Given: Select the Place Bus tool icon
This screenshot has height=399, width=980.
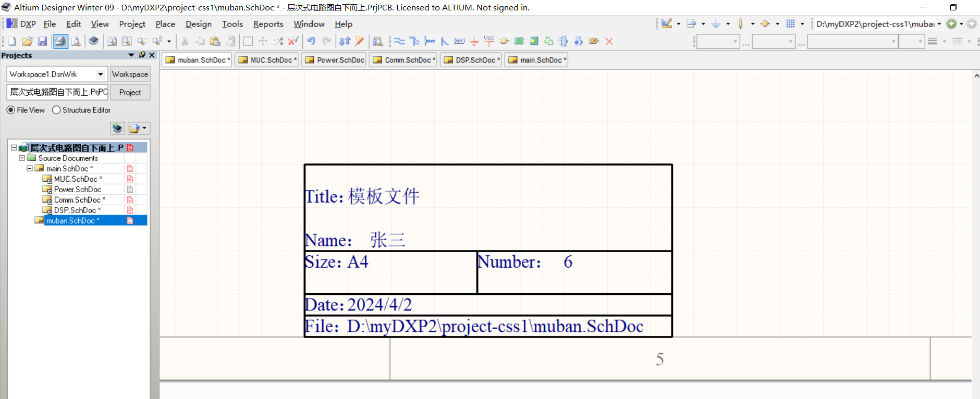Looking at the screenshot, I should click(x=414, y=41).
